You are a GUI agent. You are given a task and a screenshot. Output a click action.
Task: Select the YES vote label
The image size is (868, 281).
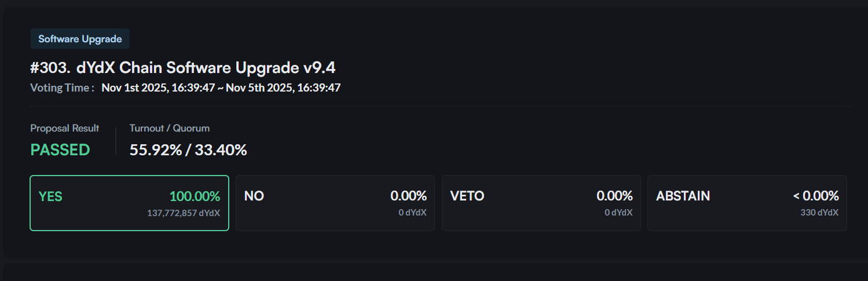pos(50,196)
